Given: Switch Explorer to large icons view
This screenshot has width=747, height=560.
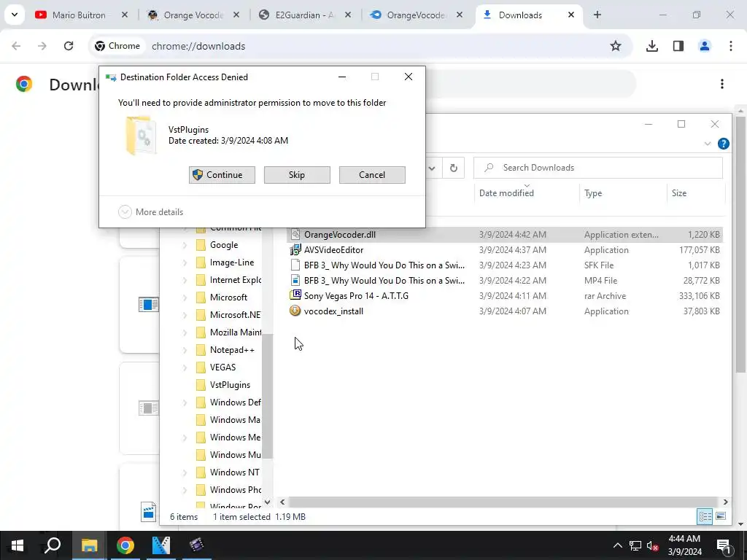Looking at the screenshot, I should point(721,517).
